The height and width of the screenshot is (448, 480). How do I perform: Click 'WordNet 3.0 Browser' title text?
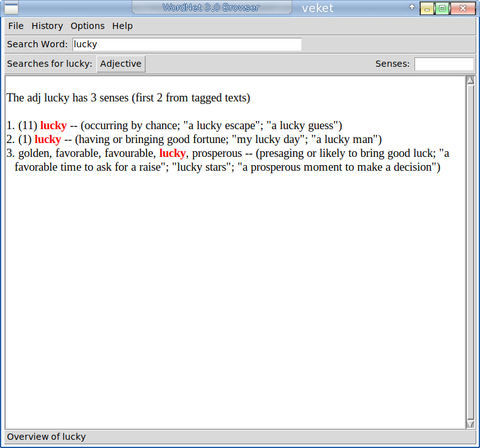click(x=211, y=8)
